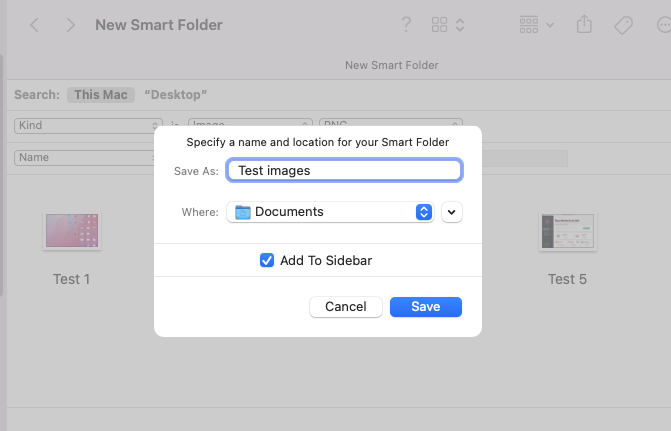The height and width of the screenshot is (431, 671).
Task: Open the Image kind dropdown
Action: tap(250, 122)
